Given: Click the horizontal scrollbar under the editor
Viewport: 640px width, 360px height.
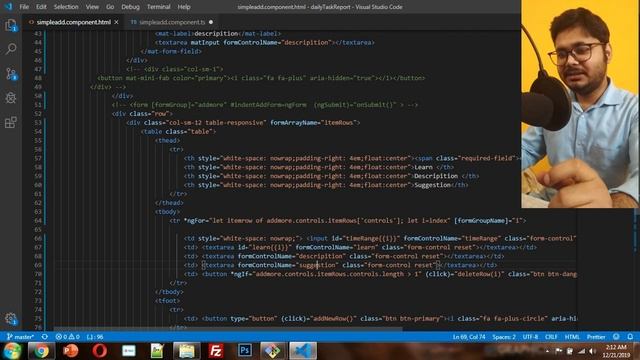Looking at the screenshot, I should [229, 328].
